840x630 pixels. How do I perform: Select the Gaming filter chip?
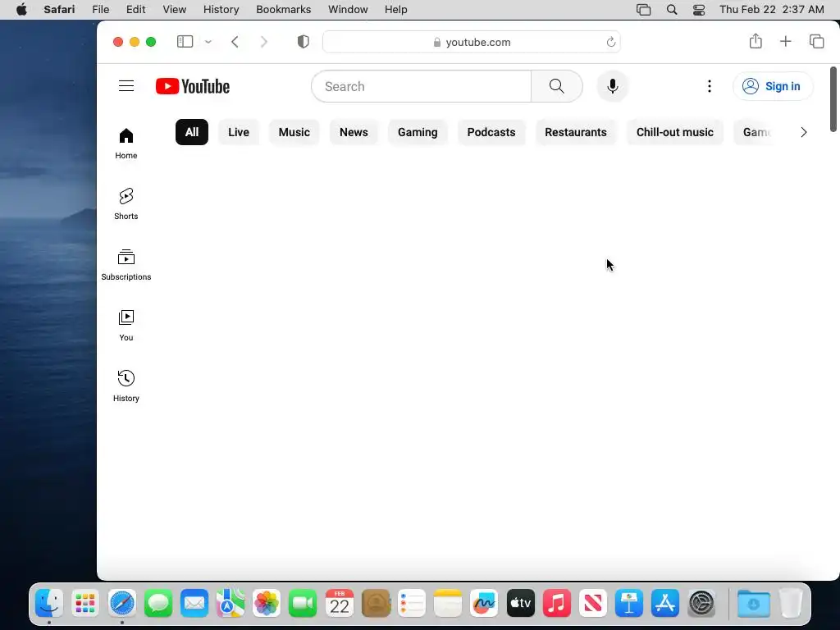(418, 132)
